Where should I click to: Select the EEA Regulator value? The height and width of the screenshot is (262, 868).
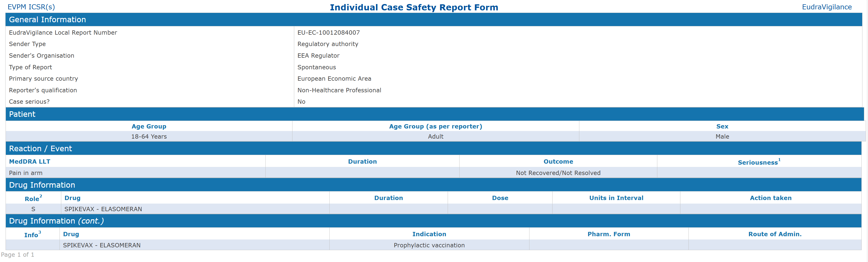pos(319,55)
